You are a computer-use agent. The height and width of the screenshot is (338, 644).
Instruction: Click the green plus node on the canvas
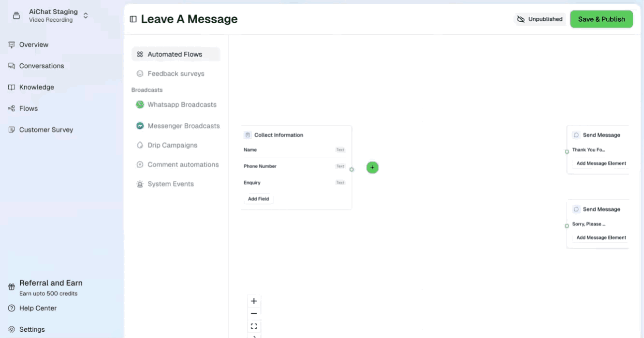pyautogui.click(x=372, y=167)
